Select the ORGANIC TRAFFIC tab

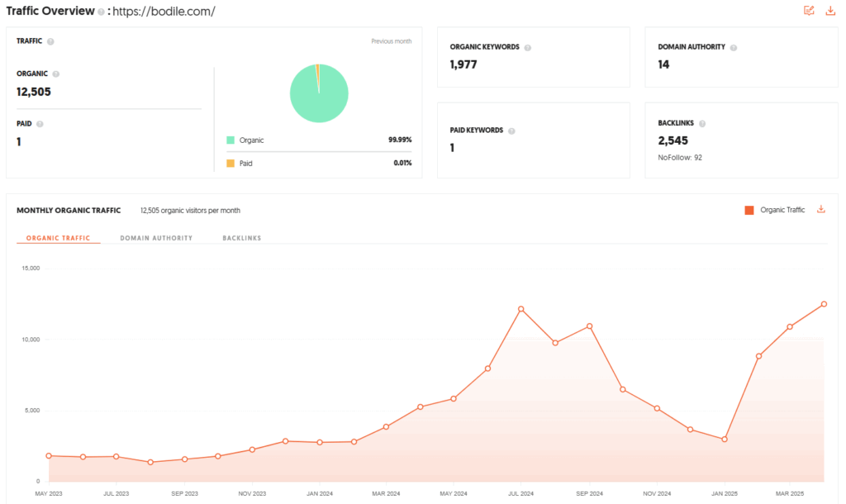[x=59, y=238]
